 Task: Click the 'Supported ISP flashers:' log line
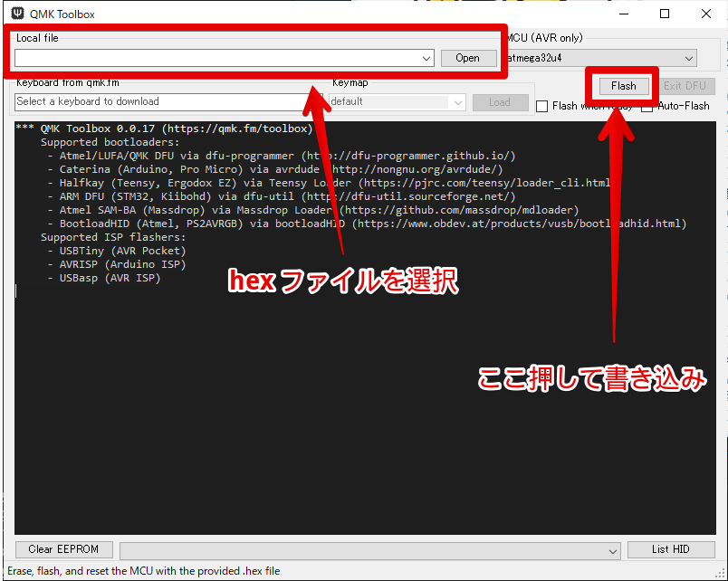pos(113,237)
